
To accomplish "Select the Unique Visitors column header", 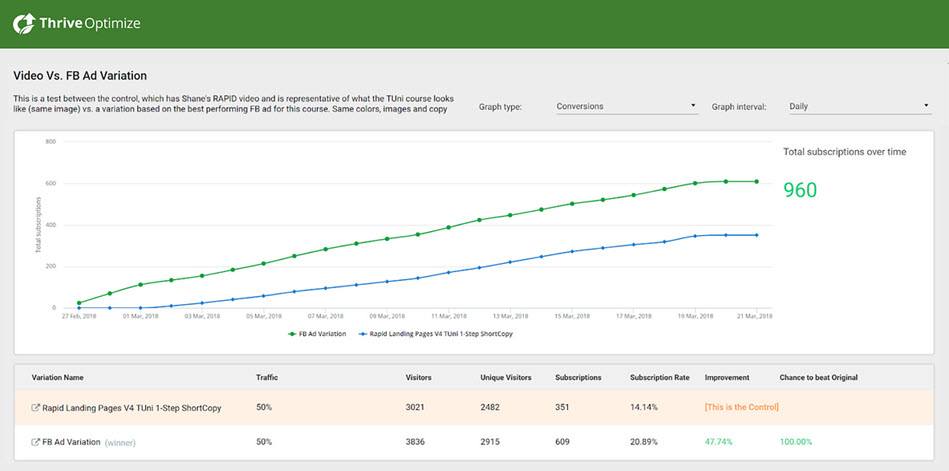I will (x=506, y=378).
